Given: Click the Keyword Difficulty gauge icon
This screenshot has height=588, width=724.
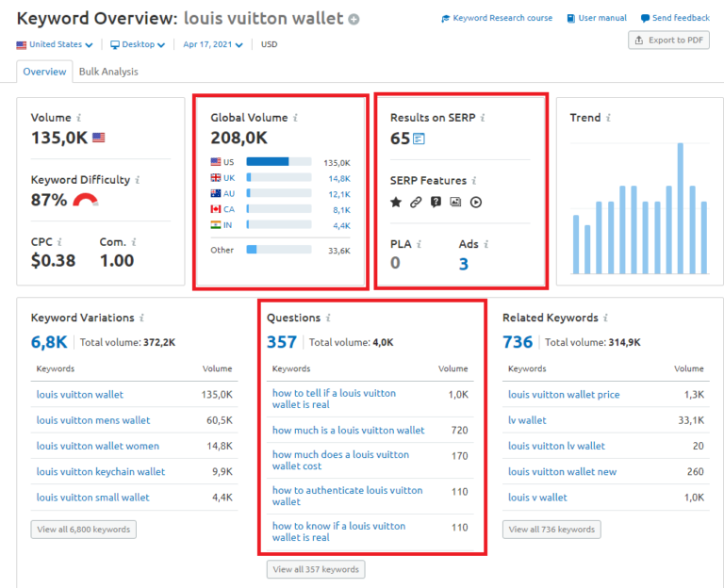Looking at the screenshot, I should [x=86, y=200].
